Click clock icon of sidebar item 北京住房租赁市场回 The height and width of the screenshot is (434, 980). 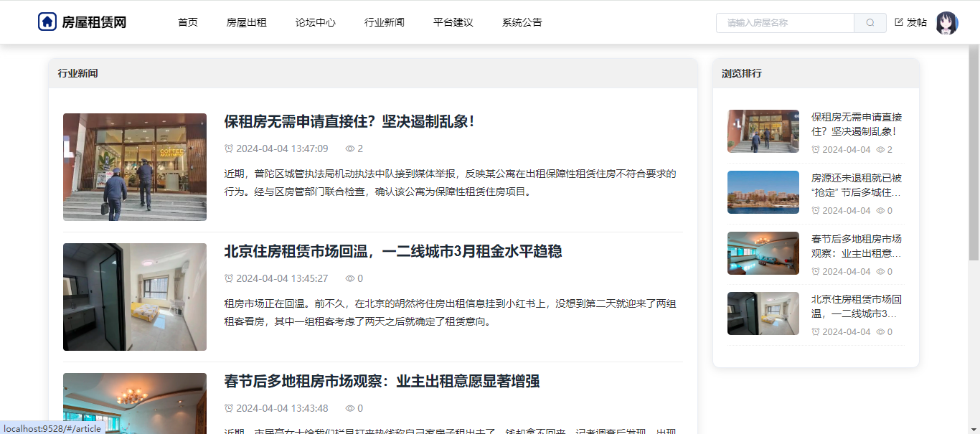pos(816,332)
